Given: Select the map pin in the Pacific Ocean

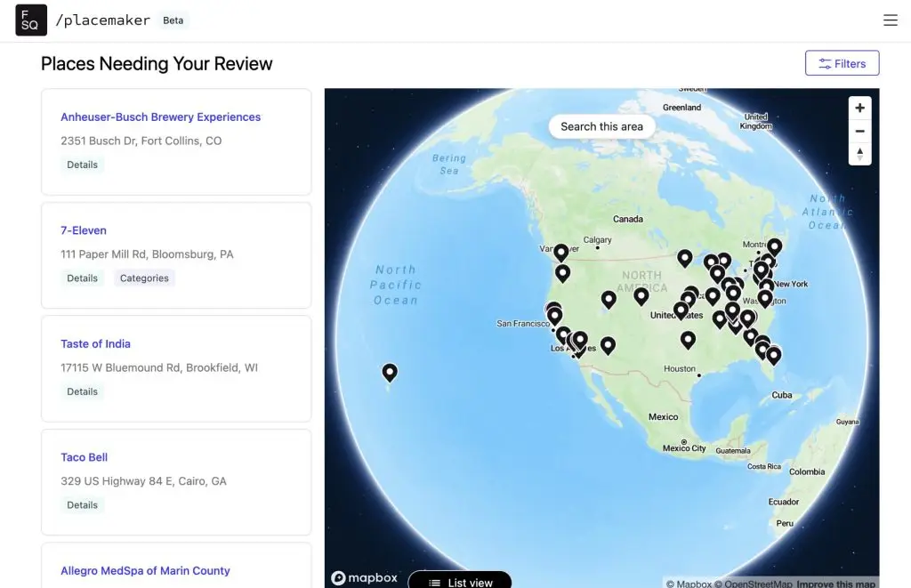Looking at the screenshot, I should tap(390, 372).
